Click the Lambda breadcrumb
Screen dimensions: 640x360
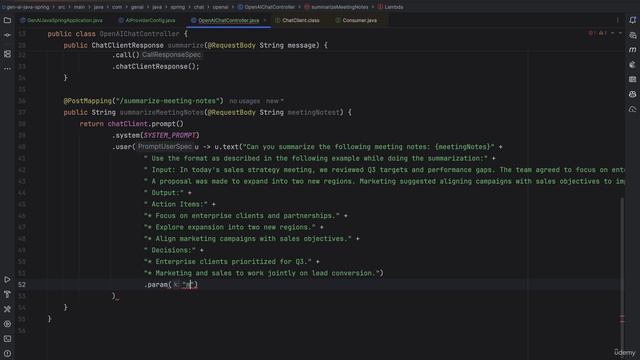[x=391, y=7]
